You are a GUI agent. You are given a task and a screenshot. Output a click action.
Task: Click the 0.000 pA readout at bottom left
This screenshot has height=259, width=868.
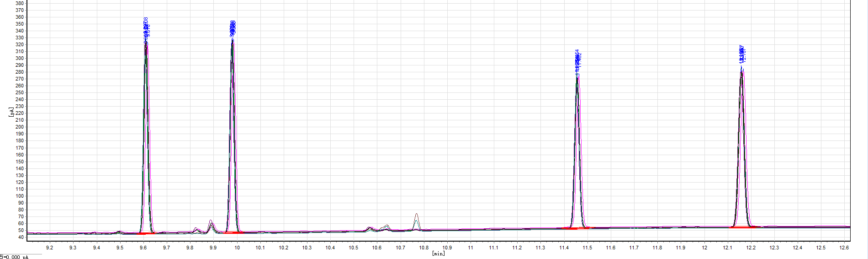click(17, 257)
